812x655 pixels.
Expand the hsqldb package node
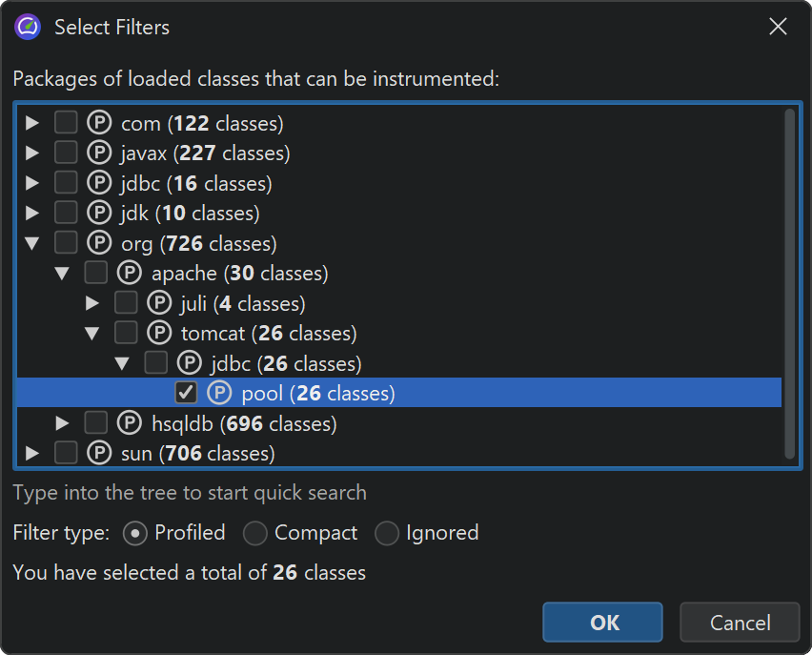click(63, 422)
